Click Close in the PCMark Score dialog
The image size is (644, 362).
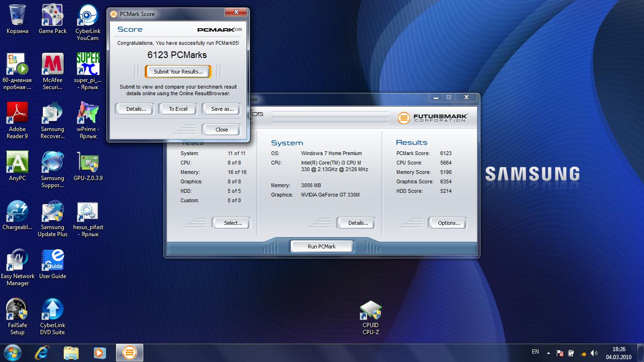pos(222,130)
